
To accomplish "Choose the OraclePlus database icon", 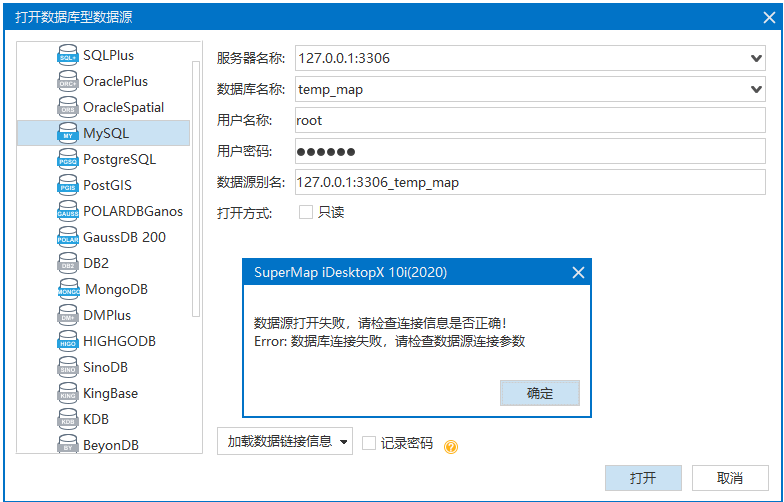I will 68,81.
